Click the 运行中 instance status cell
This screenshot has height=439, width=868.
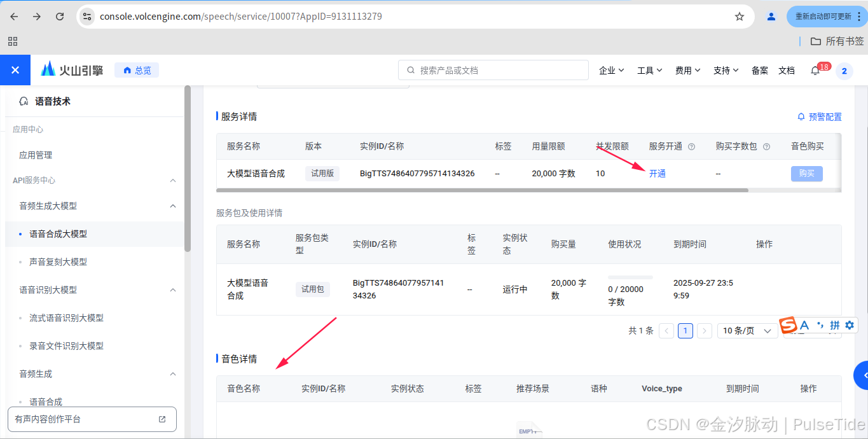click(515, 289)
